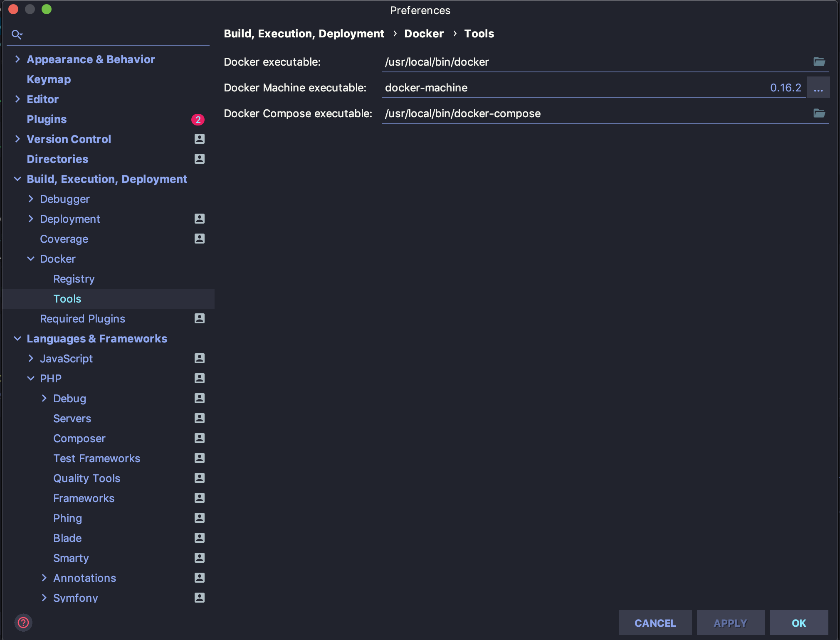Click the person icon beside Required Plugins
The image size is (840, 640).
[200, 318]
